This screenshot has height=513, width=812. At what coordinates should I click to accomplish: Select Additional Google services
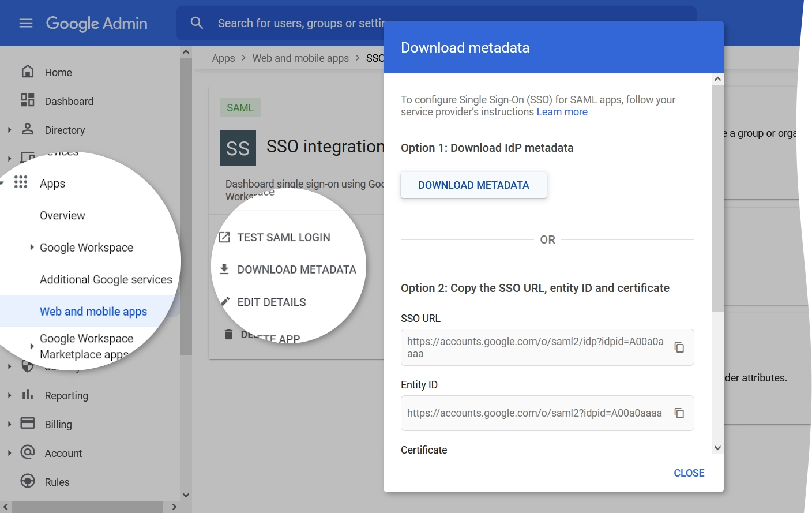(106, 279)
